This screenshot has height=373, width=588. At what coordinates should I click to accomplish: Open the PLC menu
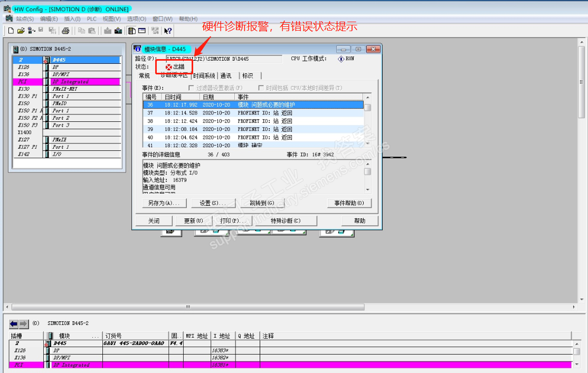pos(91,19)
